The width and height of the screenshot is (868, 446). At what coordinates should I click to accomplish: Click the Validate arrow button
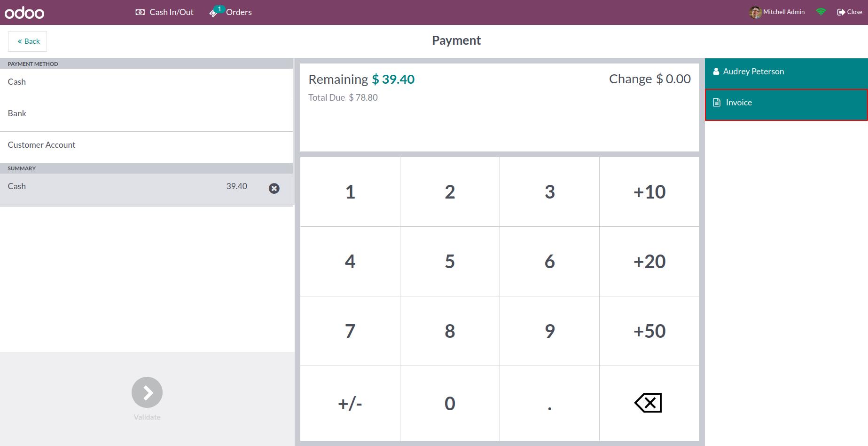pyautogui.click(x=147, y=392)
